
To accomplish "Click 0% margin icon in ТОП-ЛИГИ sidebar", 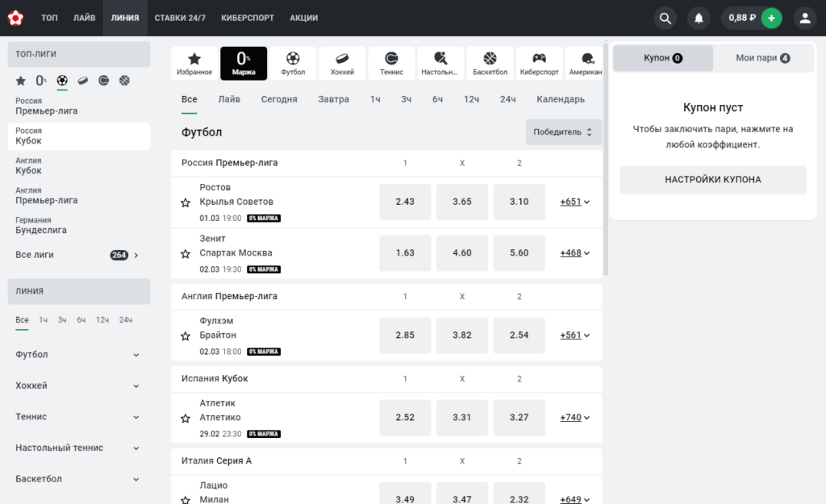I will (x=41, y=81).
